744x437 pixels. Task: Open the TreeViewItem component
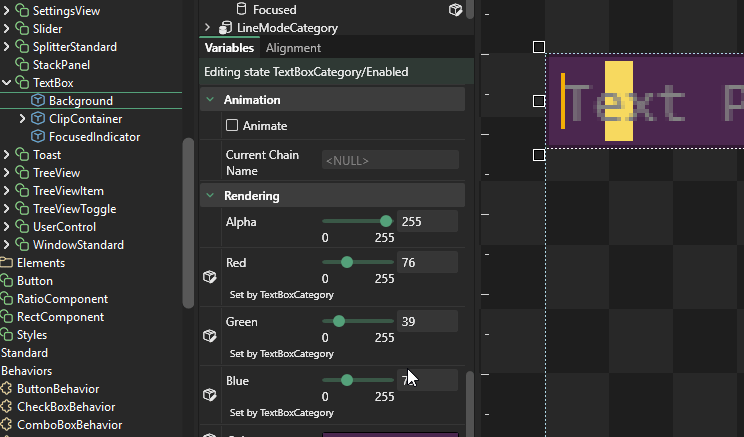68,191
